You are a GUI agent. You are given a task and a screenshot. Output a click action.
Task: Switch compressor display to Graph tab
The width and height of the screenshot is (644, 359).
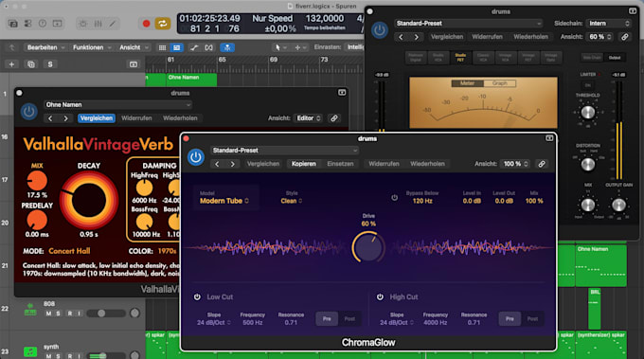[499, 83]
